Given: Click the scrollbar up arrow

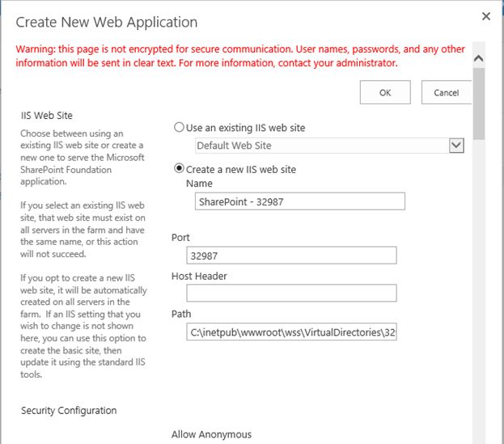Looking at the screenshot, I should click(x=478, y=58).
